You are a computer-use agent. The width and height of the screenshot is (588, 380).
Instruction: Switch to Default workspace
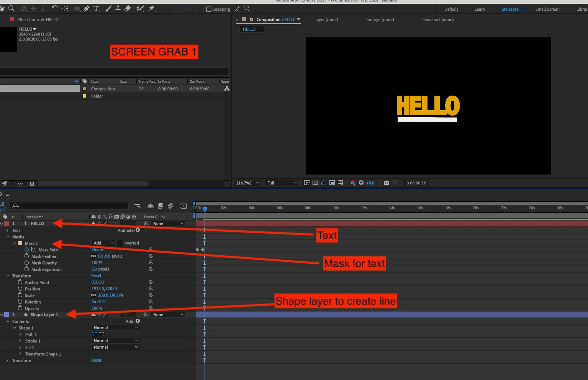(451, 9)
